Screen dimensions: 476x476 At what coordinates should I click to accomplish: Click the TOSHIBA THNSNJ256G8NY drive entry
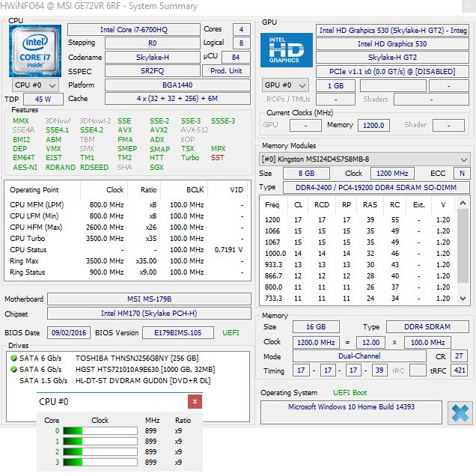point(137,358)
